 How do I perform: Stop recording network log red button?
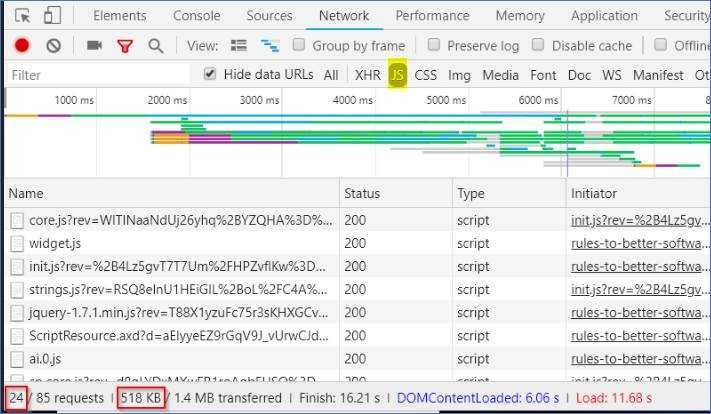[x=22, y=46]
